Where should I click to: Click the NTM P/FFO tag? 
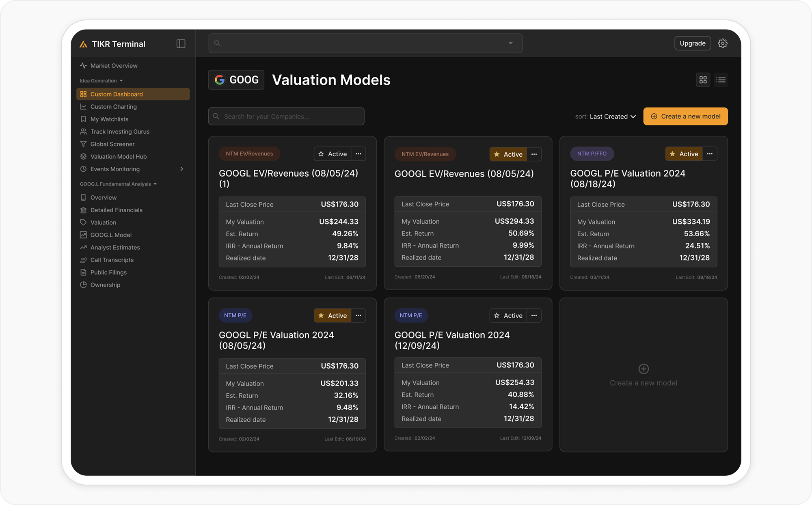[592, 154]
